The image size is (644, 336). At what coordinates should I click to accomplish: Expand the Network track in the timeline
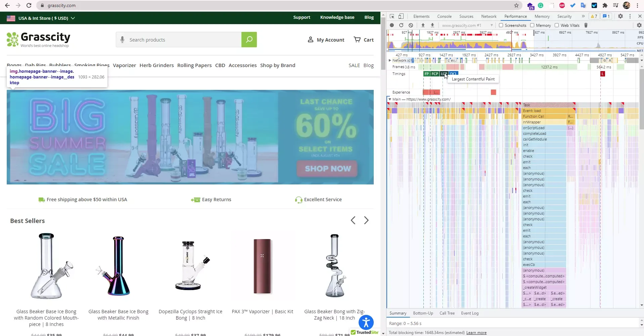pyautogui.click(x=390, y=60)
